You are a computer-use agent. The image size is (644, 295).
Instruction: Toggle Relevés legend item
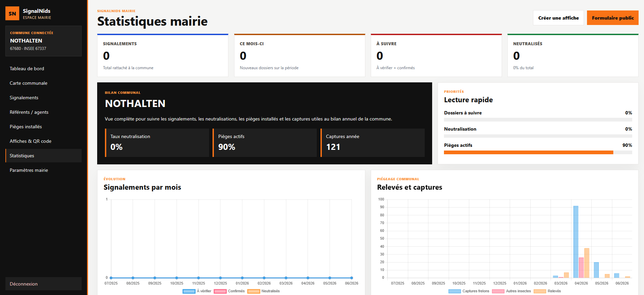pyautogui.click(x=548, y=291)
